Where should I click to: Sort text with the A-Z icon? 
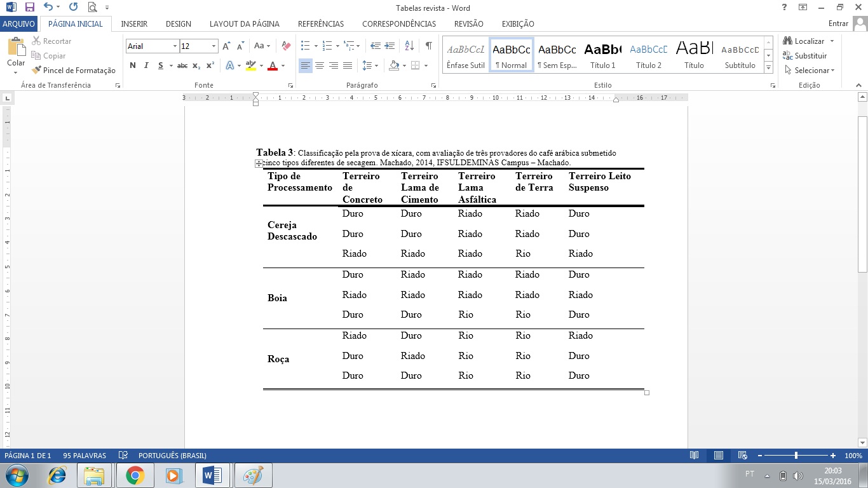pyautogui.click(x=409, y=46)
